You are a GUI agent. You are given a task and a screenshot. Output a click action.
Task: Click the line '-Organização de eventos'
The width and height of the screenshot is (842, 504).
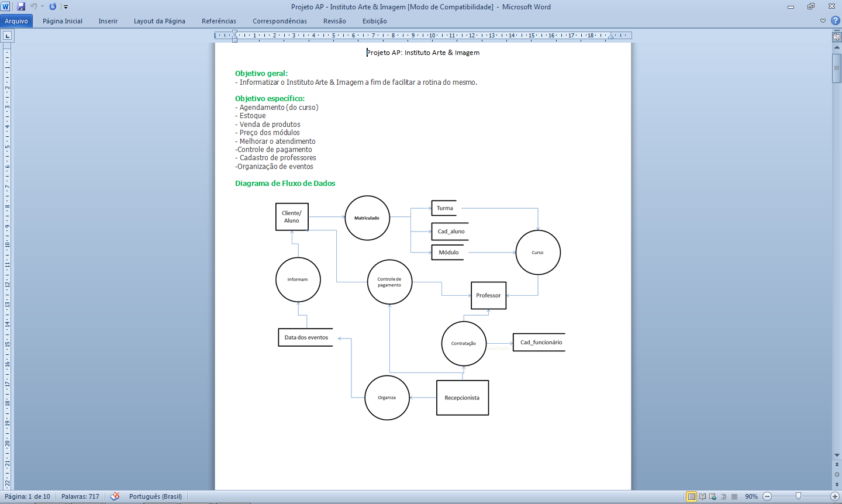(x=274, y=167)
